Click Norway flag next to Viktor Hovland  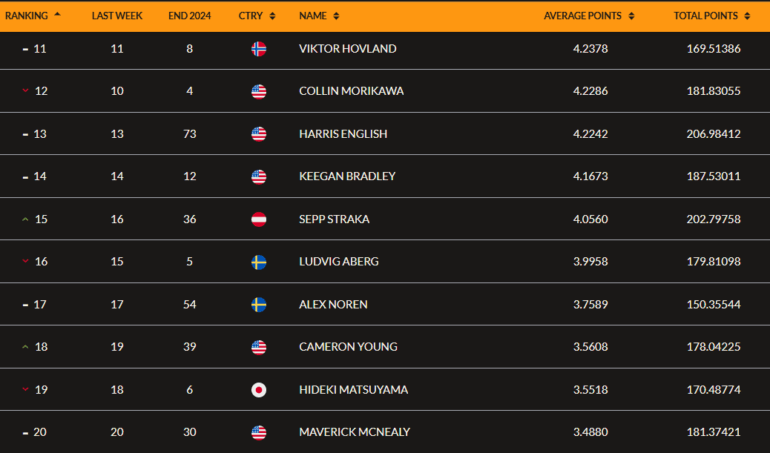point(259,49)
